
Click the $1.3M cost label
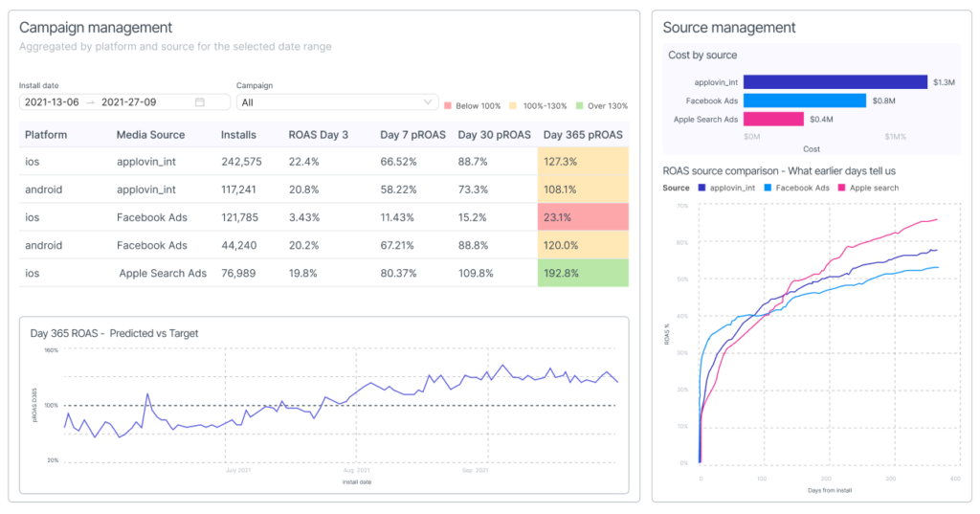pos(944,82)
